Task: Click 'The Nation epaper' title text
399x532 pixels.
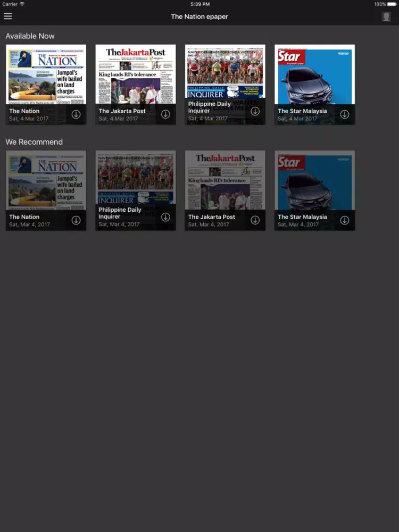Action: [199, 16]
